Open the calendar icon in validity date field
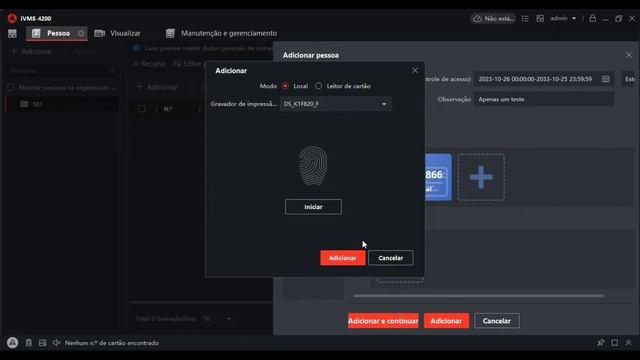 (606, 79)
